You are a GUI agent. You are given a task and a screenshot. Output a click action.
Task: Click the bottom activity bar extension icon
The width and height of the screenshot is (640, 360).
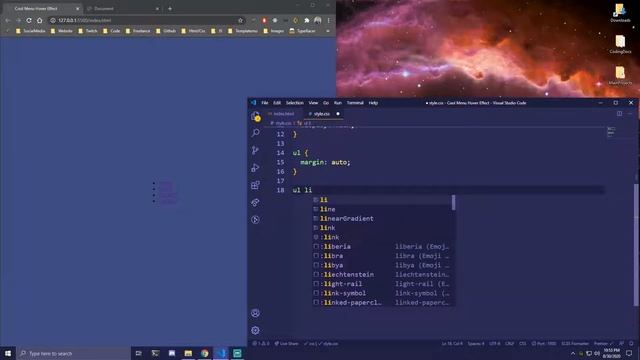pyautogui.click(x=256, y=220)
